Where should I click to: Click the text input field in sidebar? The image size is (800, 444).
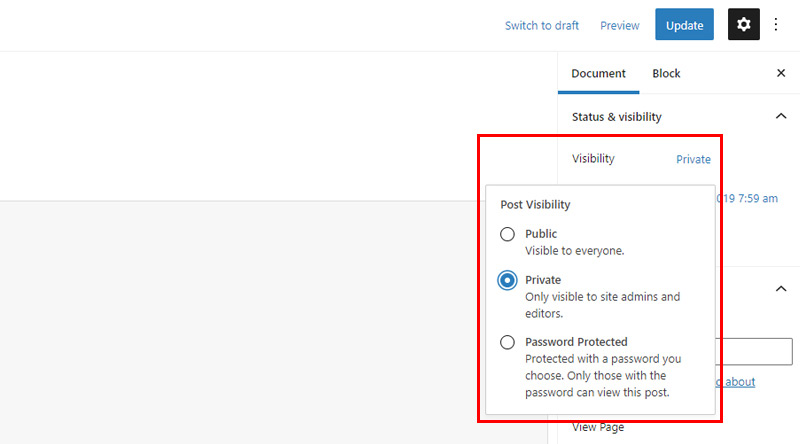(x=754, y=351)
